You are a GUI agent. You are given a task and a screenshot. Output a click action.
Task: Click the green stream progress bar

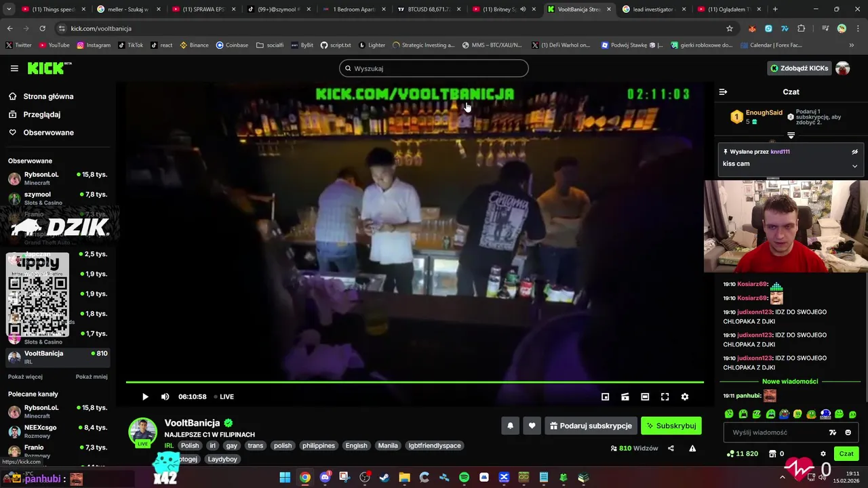[414, 382]
